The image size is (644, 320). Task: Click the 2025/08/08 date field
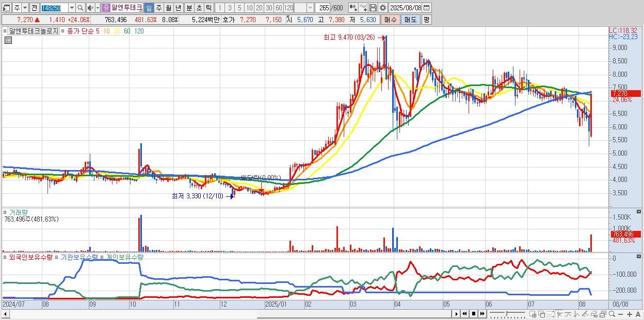pos(405,8)
